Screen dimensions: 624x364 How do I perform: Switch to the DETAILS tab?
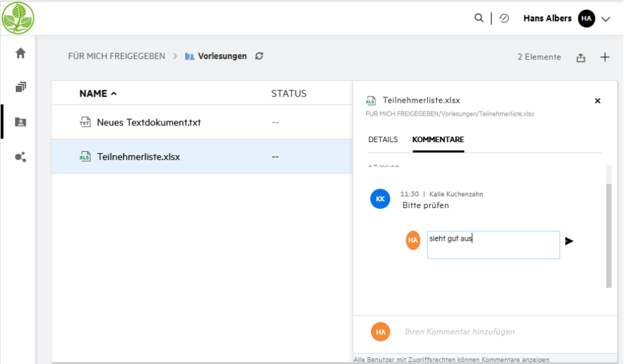[383, 139]
